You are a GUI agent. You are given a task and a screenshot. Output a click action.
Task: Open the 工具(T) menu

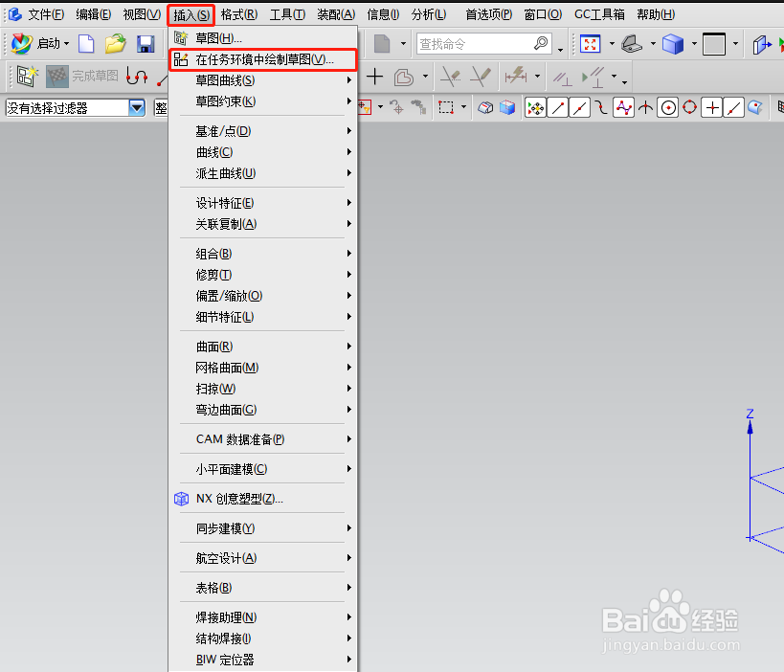[x=287, y=15]
